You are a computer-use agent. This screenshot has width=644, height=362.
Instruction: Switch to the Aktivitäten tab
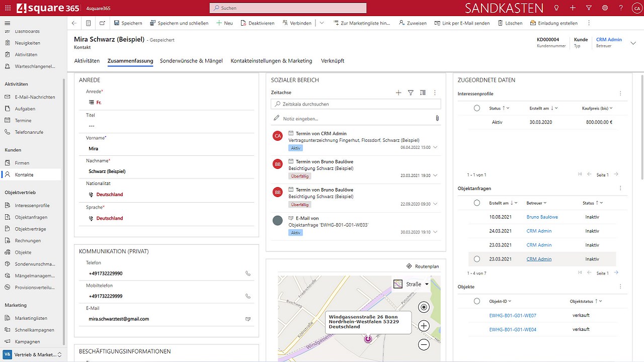87,61
